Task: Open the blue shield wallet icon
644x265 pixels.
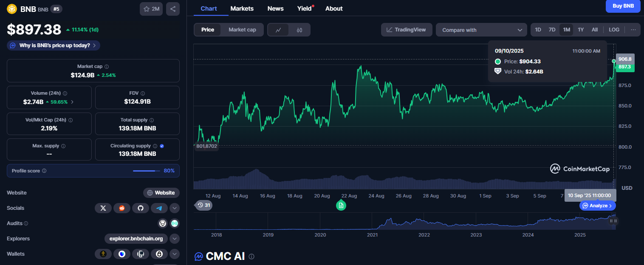Action: point(122,254)
